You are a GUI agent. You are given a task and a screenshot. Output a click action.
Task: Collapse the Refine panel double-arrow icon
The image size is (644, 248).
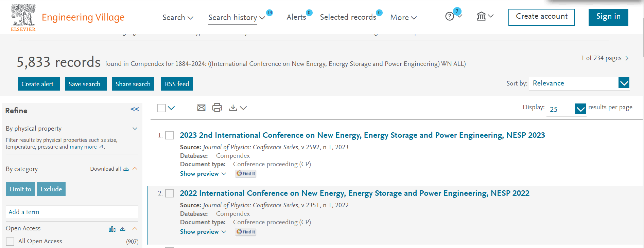point(135,109)
